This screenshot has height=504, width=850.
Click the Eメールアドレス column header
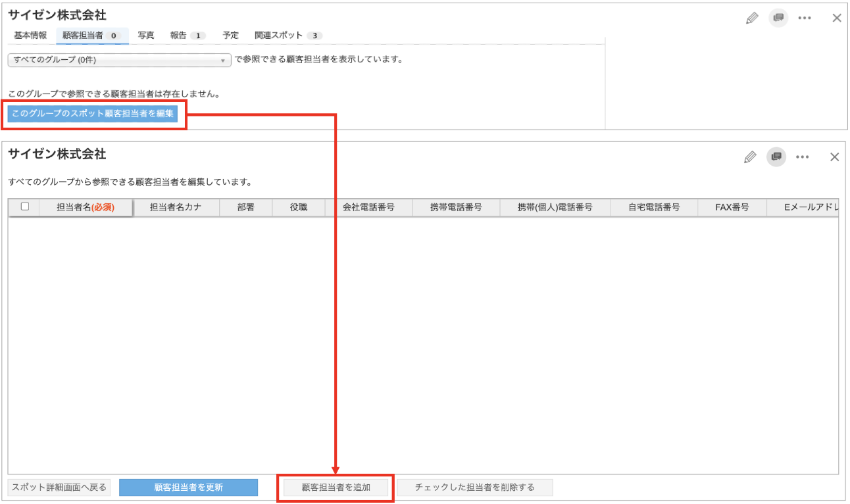tap(803, 207)
